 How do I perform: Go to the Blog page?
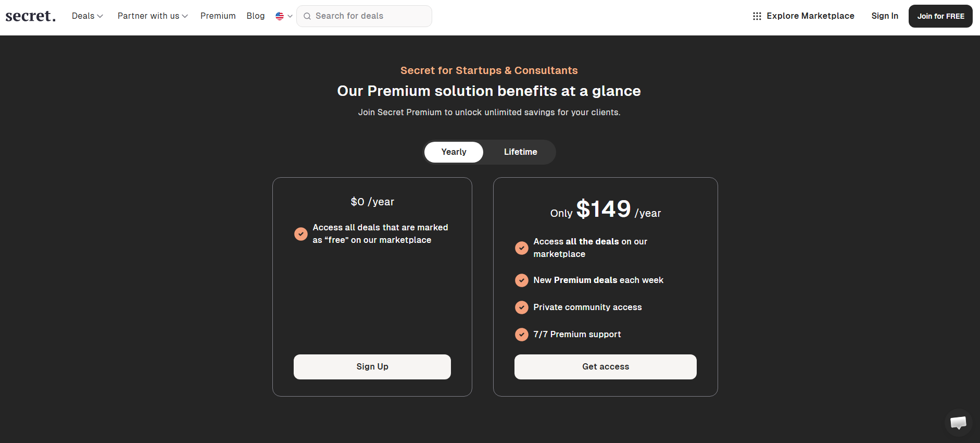[256, 16]
